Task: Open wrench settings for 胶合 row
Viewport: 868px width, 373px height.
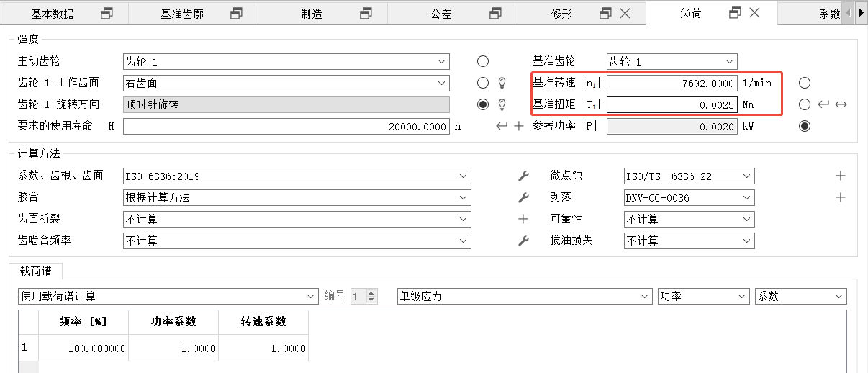Action: [523, 198]
